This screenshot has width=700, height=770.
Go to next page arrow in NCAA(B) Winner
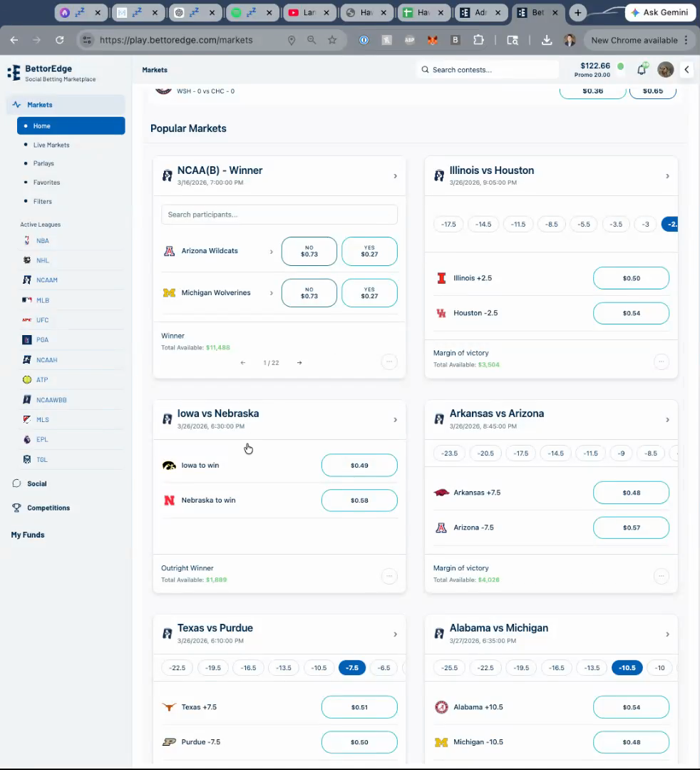299,363
